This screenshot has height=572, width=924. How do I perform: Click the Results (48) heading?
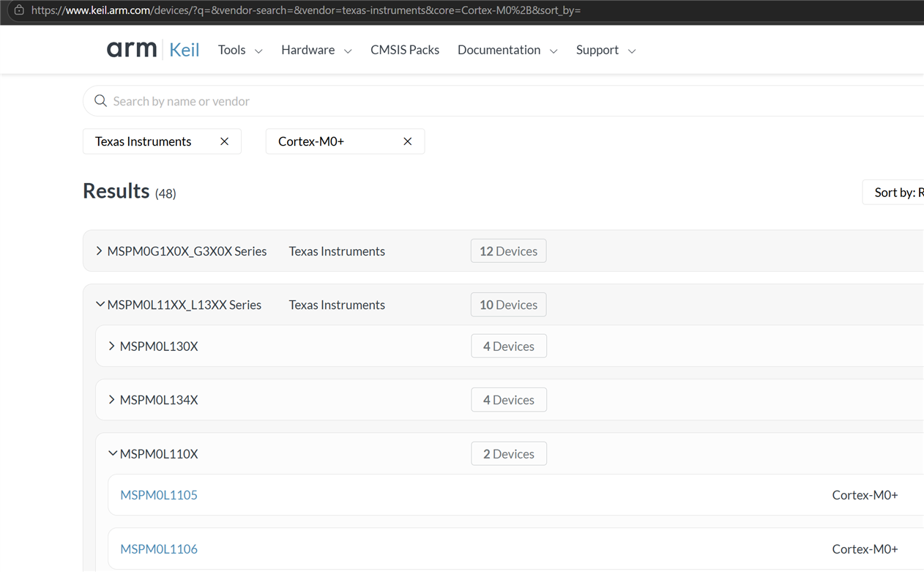pyautogui.click(x=130, y=191)
